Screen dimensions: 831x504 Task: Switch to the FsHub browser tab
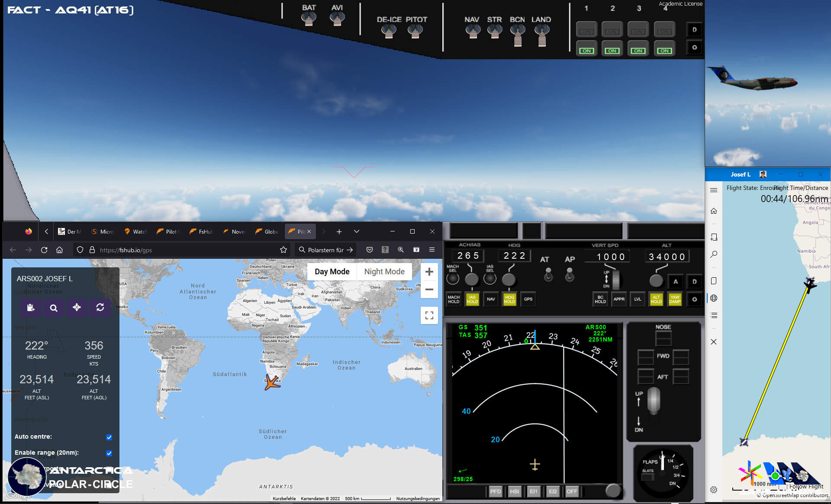click(202, 232)
